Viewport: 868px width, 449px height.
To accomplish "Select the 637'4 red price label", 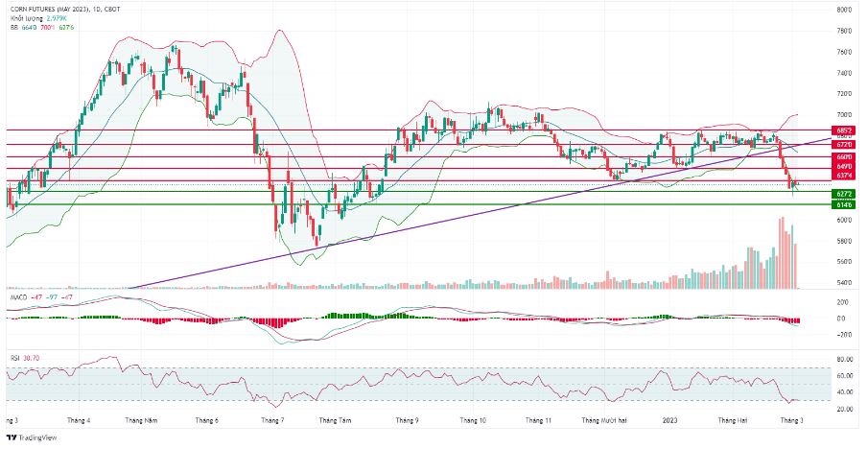I will click(x=845, y=176).
